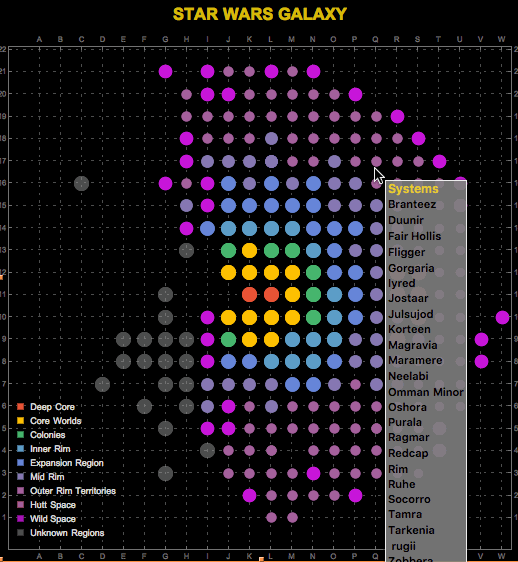Select 'Branteez' in the Systems list
The width and height of the screenshot is (518, 562).
tap(412, 204)
